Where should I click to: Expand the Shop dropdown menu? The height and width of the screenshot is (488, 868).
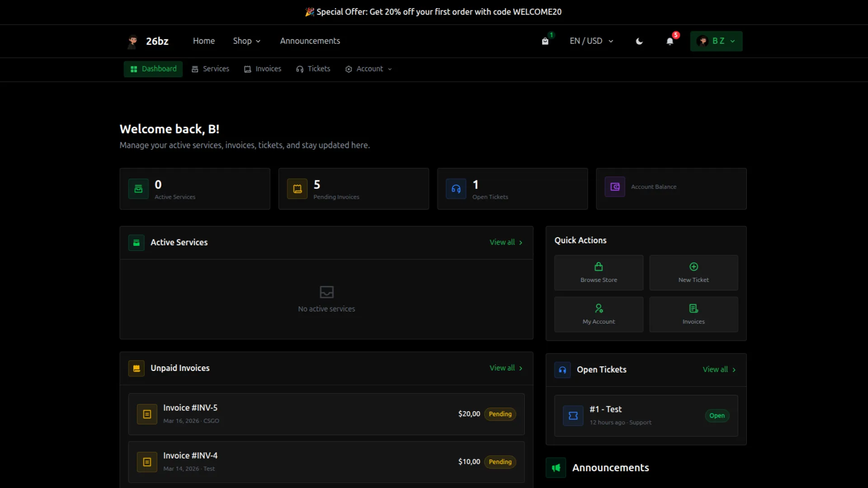tap(247, 41)
